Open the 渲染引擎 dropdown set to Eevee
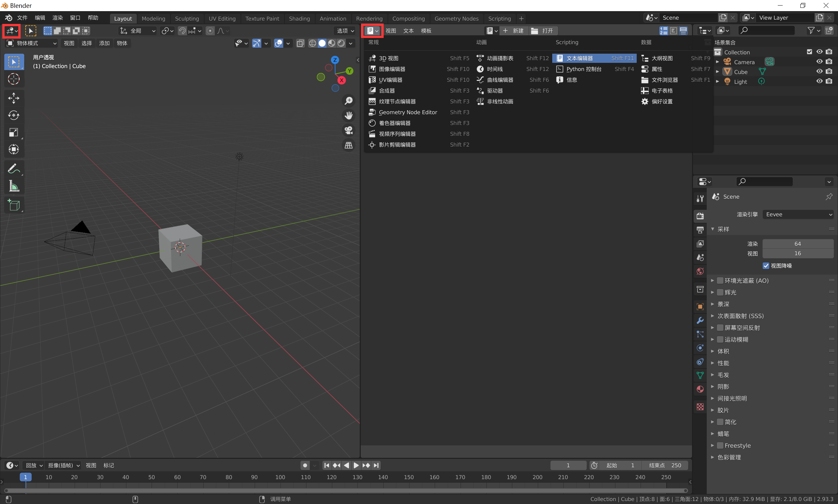 (798, 214)
